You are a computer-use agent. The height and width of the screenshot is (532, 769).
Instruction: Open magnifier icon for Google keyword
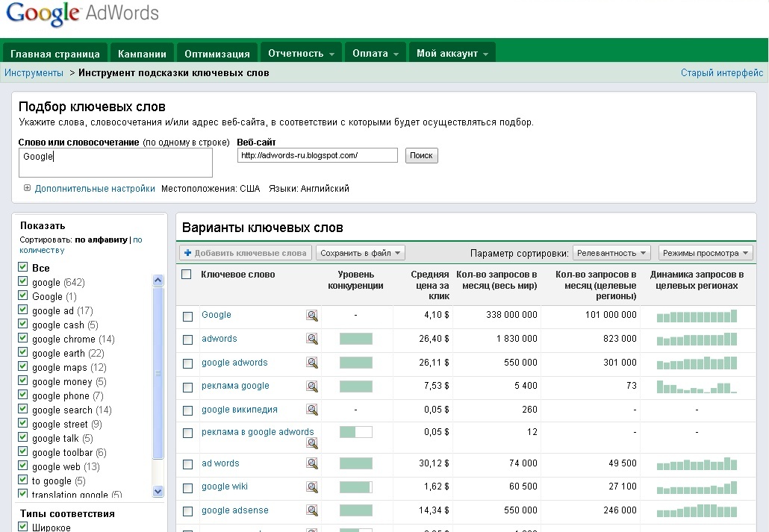point(312,316)
